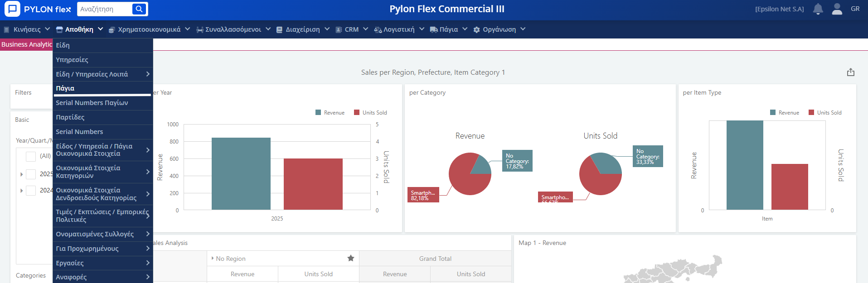This screenshot has width=868, height=283.
Task: Open Τιμές / Εκπτώσεις / Εμπορικές Πολιτικές
Action: [x=103, y=216]
